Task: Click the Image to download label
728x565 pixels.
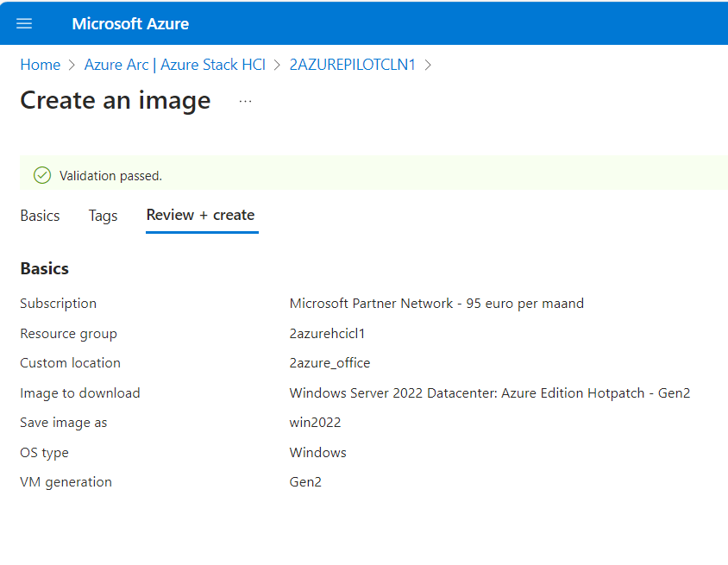Action: 80,393
